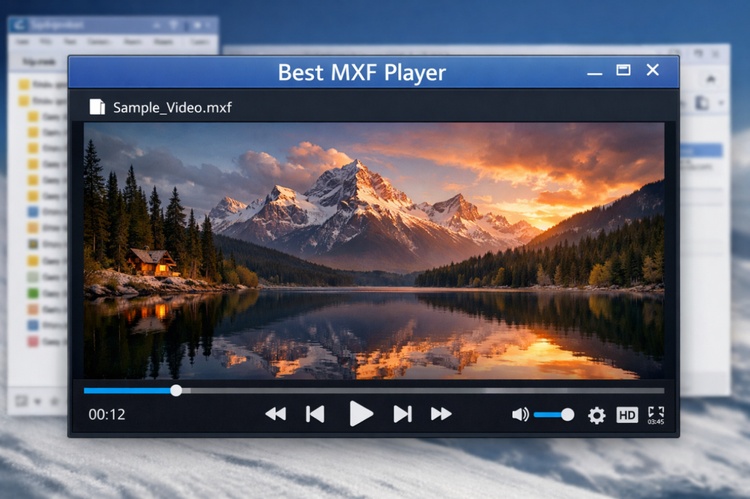This screenshot has width=750, height=499.
Task: Jump ahead on the progress bar's unplayed track
Action: click(423, 391)
